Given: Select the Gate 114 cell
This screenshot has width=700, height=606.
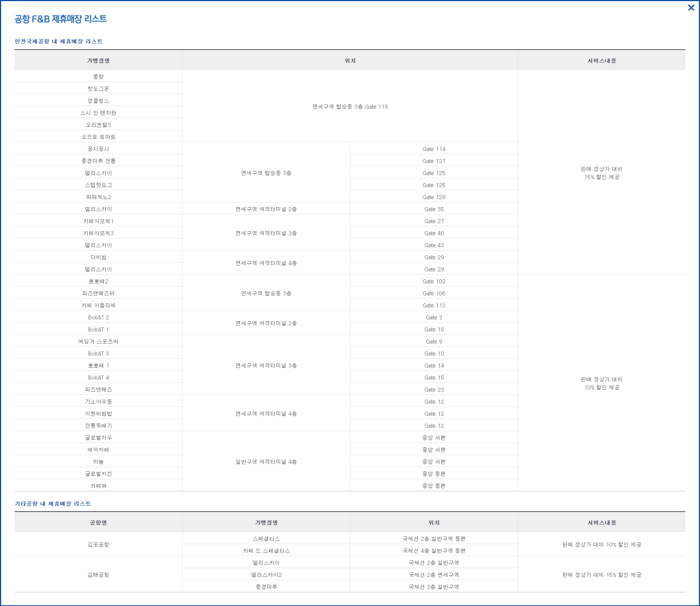Looking at the screenshot, I should (433, 149).
